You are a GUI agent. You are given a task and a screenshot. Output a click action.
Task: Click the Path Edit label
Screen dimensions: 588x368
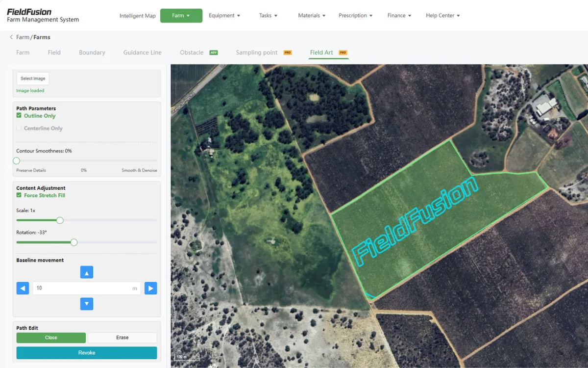pos(27,328)
